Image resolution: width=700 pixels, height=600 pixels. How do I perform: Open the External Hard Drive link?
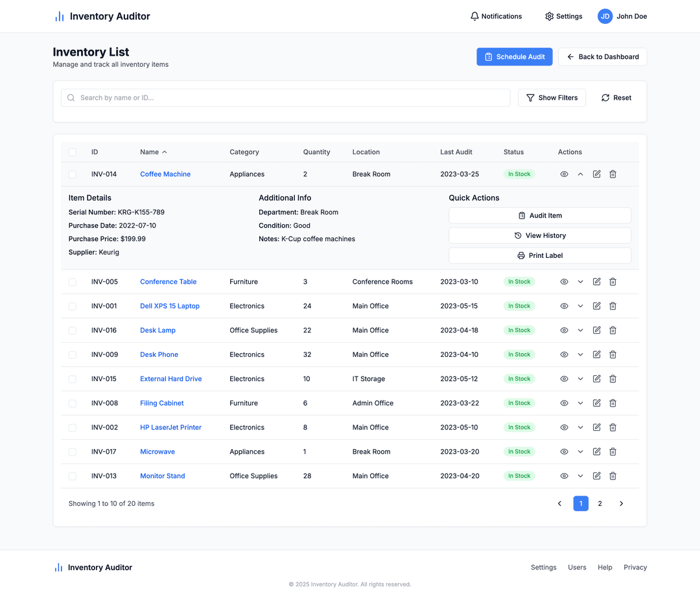click(x=170, y=379)
